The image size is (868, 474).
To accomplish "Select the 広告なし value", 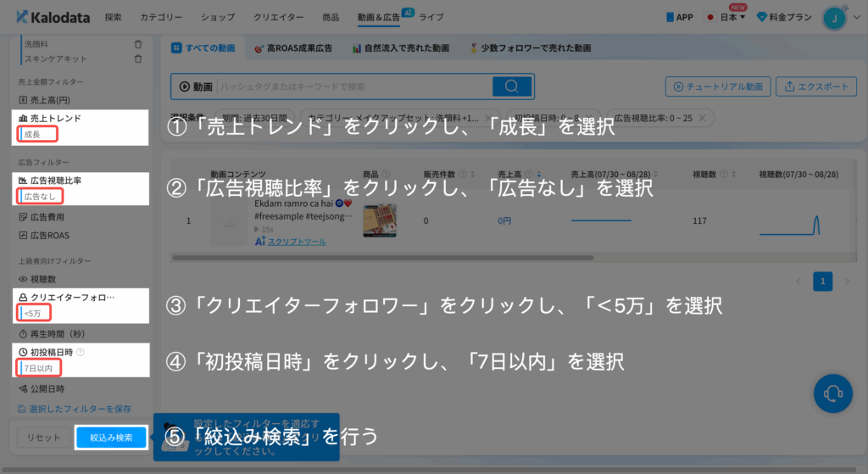I will pos(40,196).
